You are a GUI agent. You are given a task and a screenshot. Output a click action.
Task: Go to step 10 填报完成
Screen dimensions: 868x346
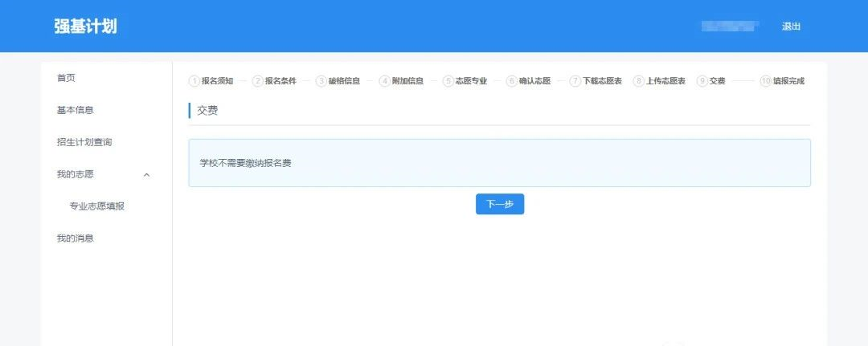tap(782, 81)
